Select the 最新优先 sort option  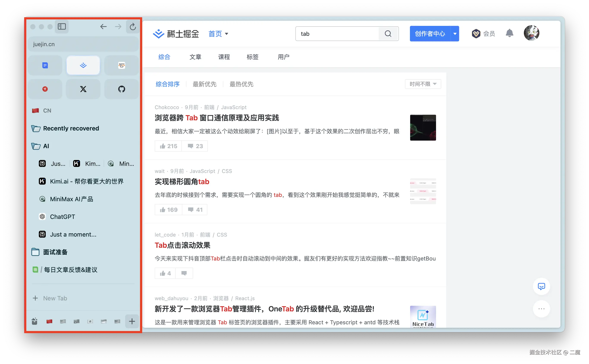coord(205,84)
